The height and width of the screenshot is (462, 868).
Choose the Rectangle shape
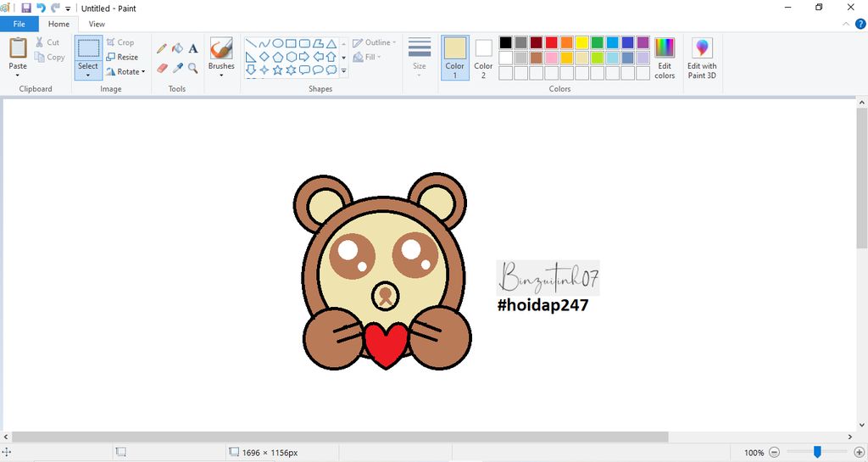(291, 43)
